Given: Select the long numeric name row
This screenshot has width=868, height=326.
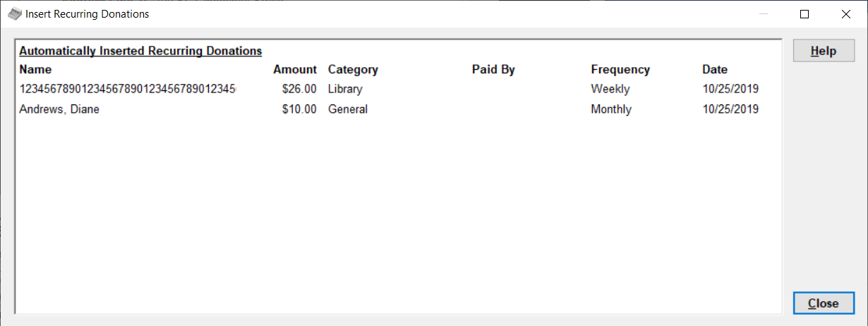Looking at the screenshot, I should coord(127,90).
